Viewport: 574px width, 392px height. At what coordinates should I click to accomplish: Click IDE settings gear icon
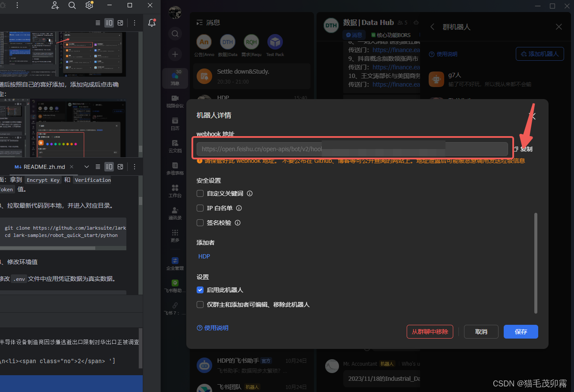click(x=89, y=5)
